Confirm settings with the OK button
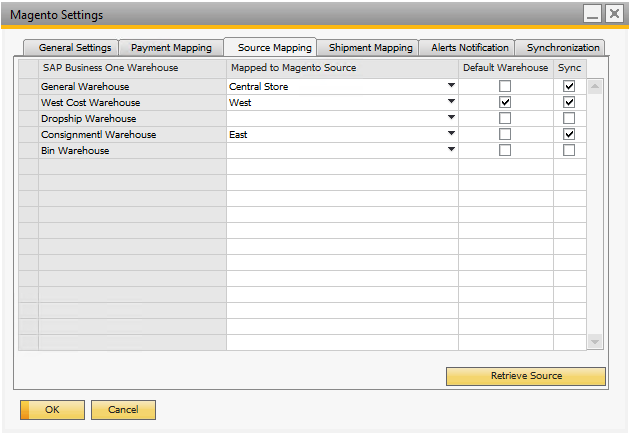This screenshot has height=433, width=629. (x=52, y=409)
